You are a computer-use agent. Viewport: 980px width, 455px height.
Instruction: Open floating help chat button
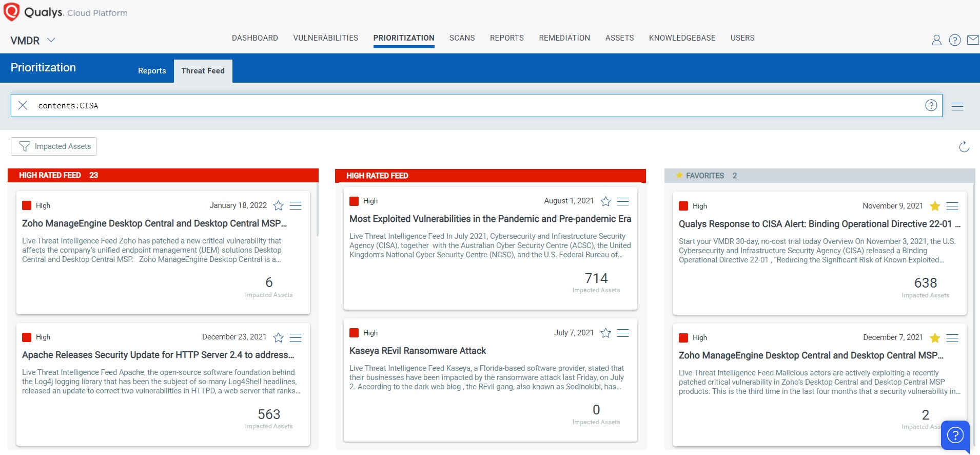tap(955, 435)
